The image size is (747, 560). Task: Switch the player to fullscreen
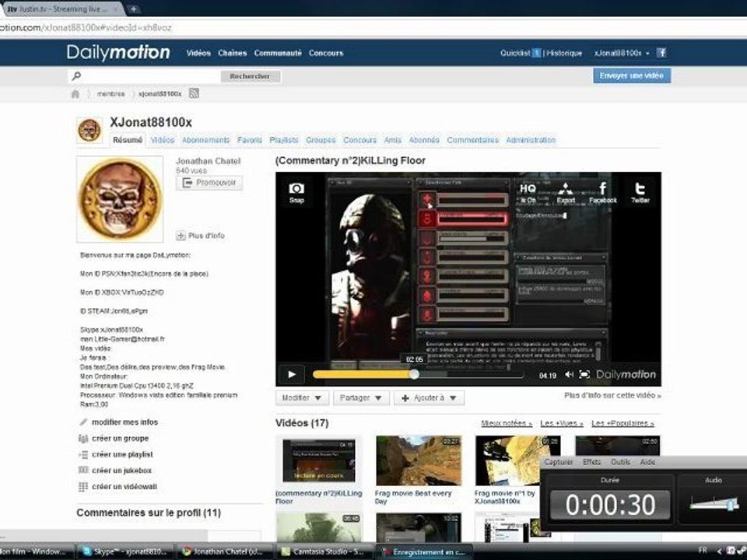click(x=584, y=375)
